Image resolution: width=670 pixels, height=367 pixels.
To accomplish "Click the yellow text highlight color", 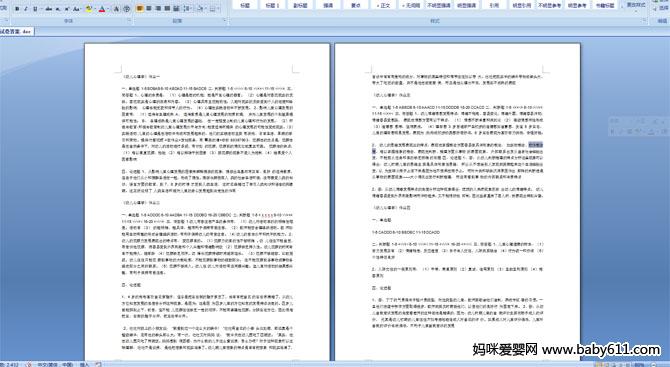I will 89,9.
